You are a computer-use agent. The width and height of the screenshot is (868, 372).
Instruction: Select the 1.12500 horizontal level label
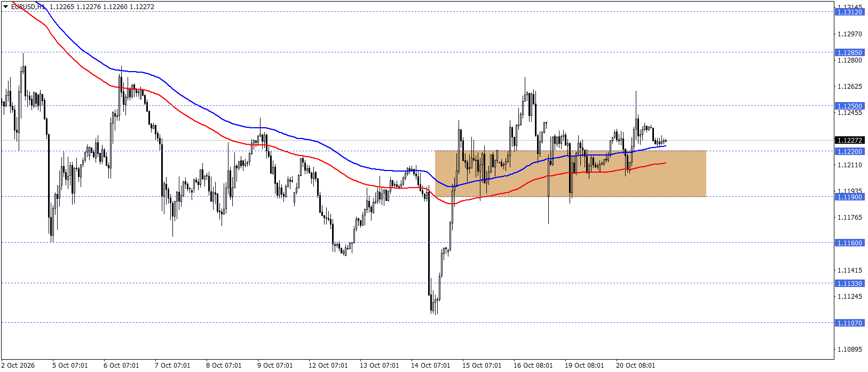tap(849, 106)
